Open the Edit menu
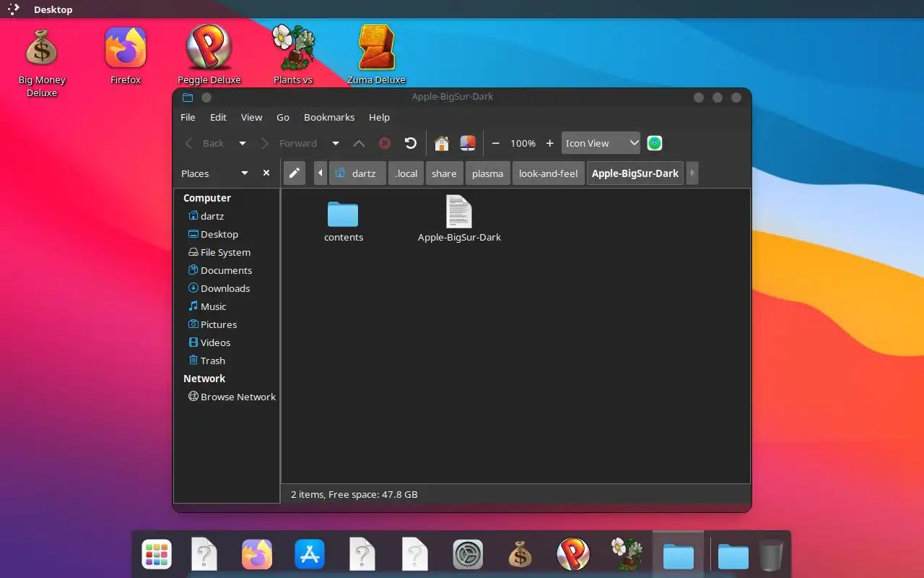Image resolution: width=924 pixels, height=578 pixels. coord(218,117)
